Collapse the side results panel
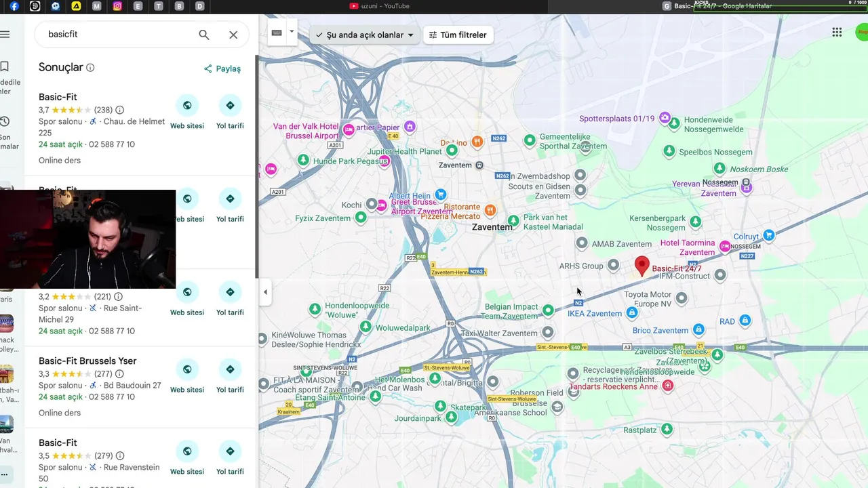The image size is (868, 488). 265,292
